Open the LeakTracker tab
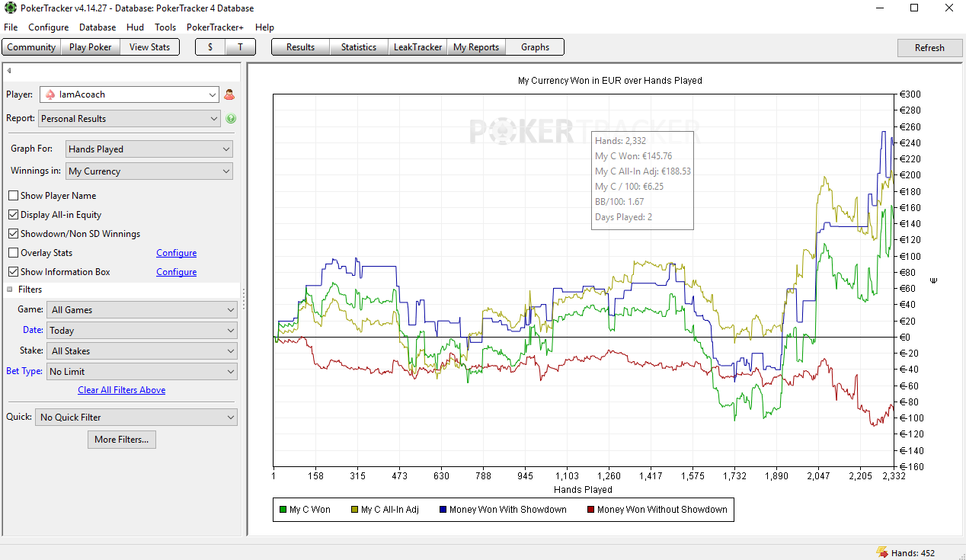This screenshot has height=560, width=966. point(417,47)
